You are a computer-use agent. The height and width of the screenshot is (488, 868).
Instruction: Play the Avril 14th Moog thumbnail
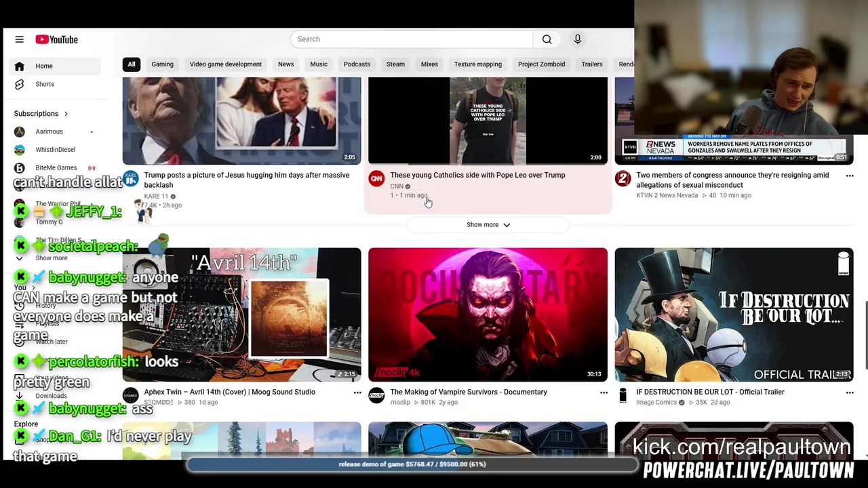(x=241, y=314)
